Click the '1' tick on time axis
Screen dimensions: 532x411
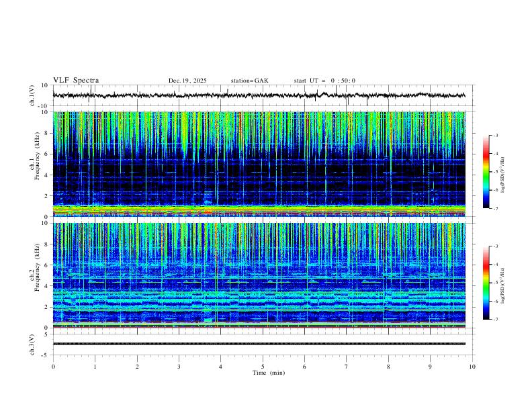point(95,367)
